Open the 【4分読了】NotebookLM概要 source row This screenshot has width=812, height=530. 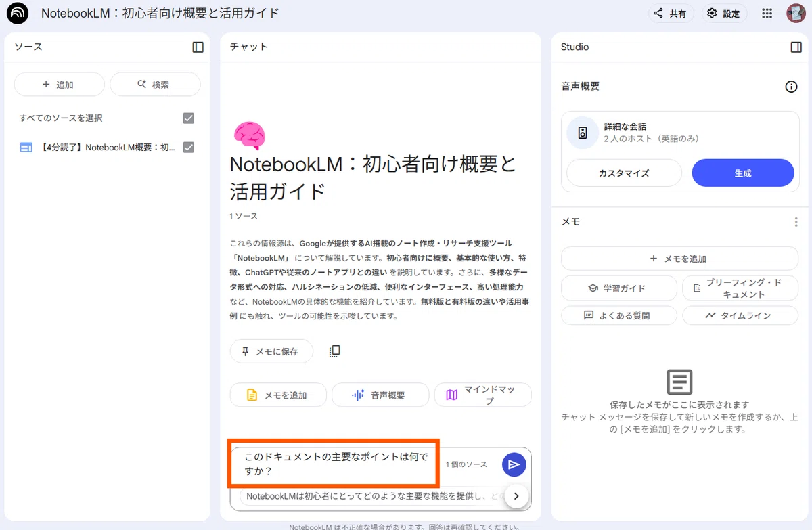pos(107,148)
